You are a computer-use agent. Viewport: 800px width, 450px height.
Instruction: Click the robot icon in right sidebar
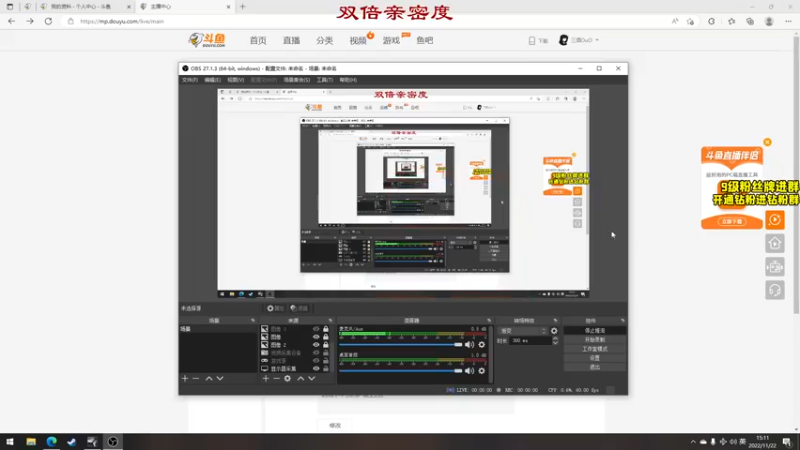click(x=775, y=267)
